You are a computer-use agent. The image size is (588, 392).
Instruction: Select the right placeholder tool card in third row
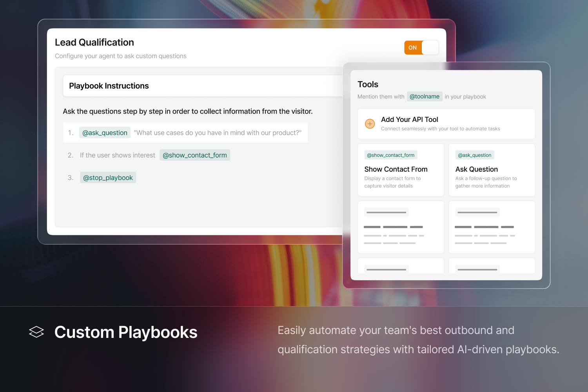point(492,227)
